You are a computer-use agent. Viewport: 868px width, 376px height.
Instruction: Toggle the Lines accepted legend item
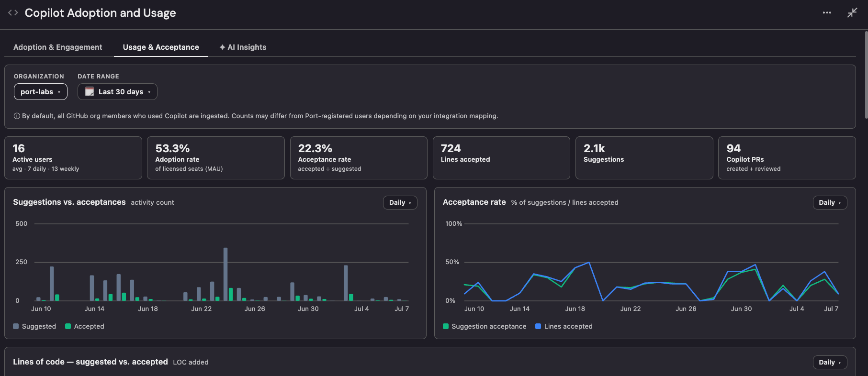(x=564, y=326)
